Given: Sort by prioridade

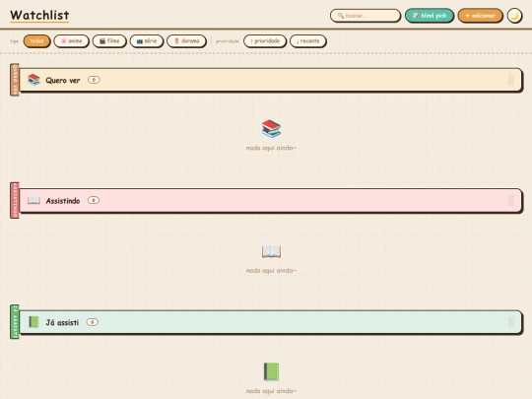Looking at the screenshot, I should 265,41.
